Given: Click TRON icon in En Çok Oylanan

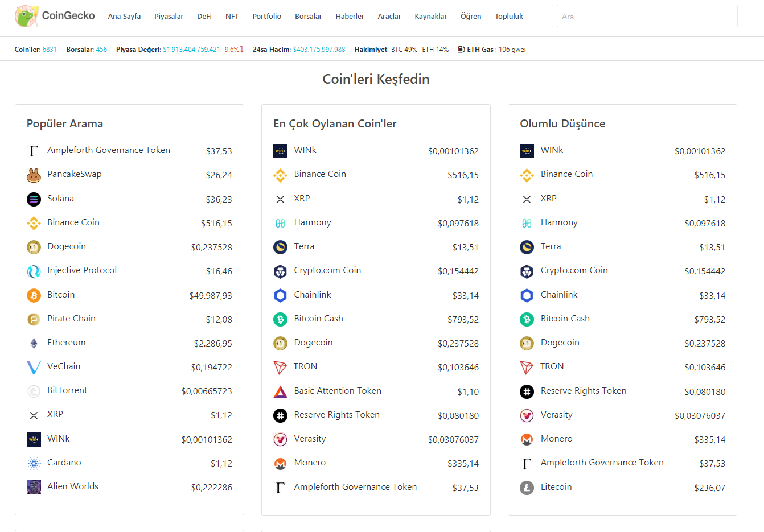Looking at the screenshot, I should [x=280, y=368].
